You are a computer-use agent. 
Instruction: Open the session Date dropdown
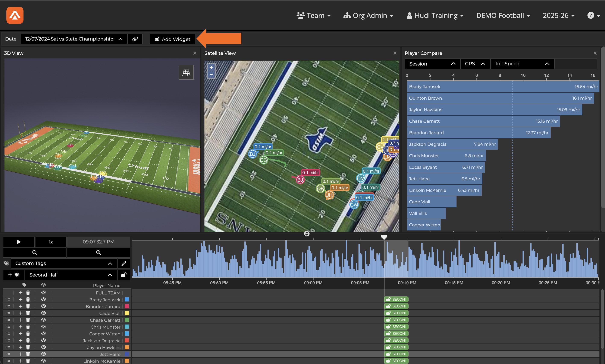(74, 39)
